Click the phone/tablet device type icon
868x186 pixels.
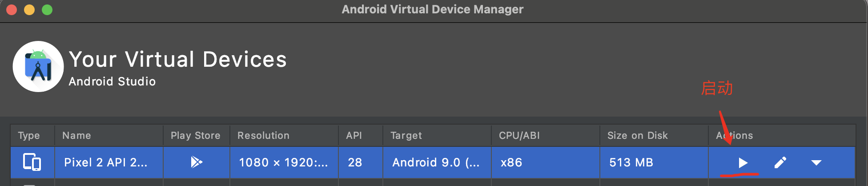[32, 162]
